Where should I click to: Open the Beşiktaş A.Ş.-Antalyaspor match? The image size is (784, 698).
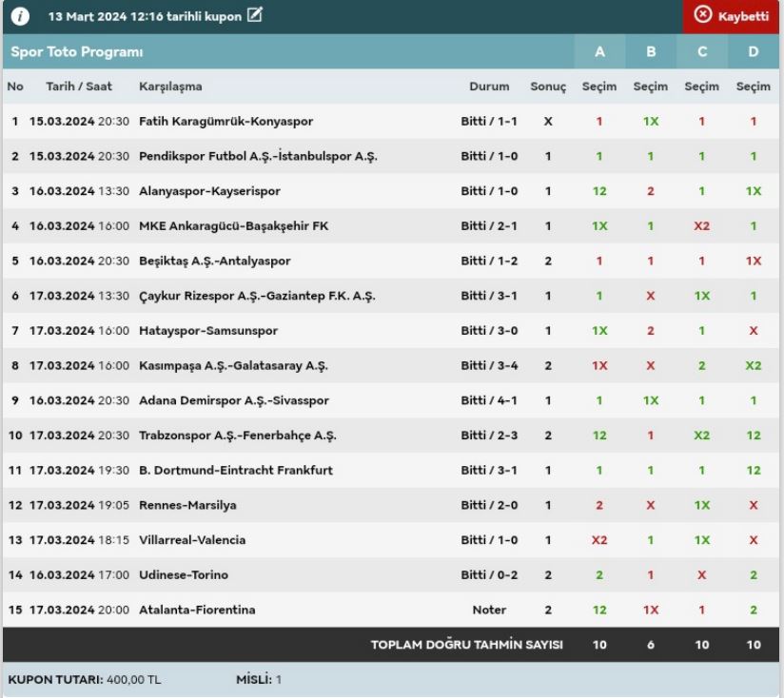[214, 261]
